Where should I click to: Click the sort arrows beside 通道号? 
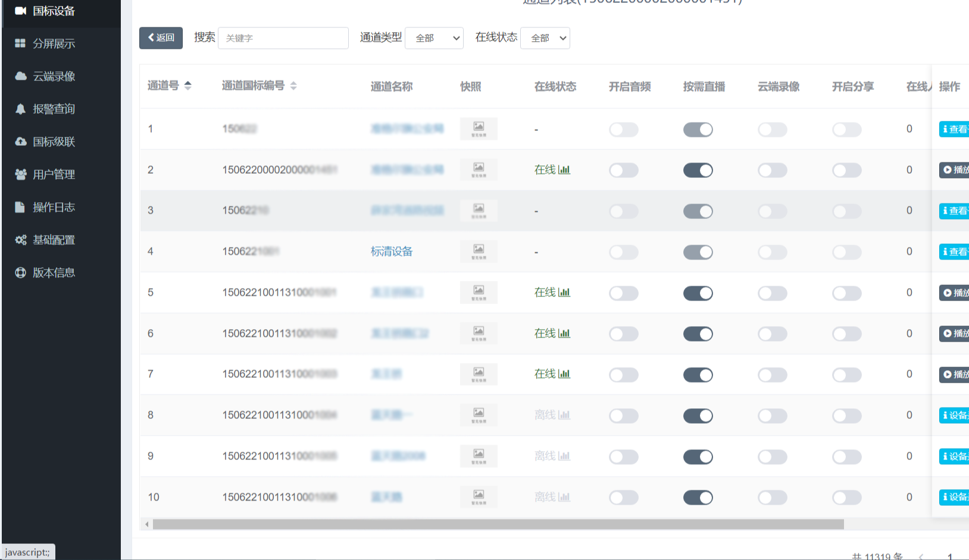[x=187, y=86]
